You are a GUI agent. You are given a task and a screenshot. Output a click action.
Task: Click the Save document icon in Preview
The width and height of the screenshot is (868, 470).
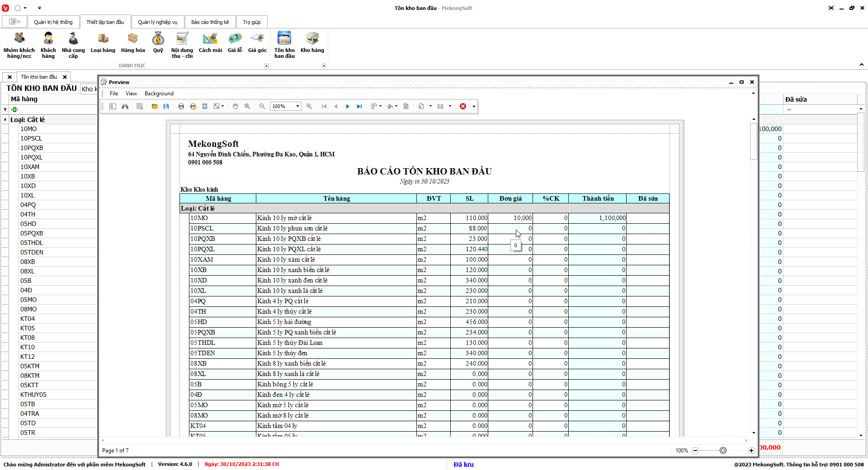click(166, 106)
